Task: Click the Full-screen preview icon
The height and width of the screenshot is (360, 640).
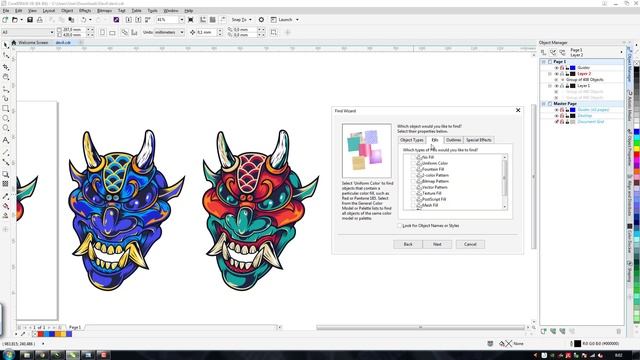Action: tap(191, 20)
